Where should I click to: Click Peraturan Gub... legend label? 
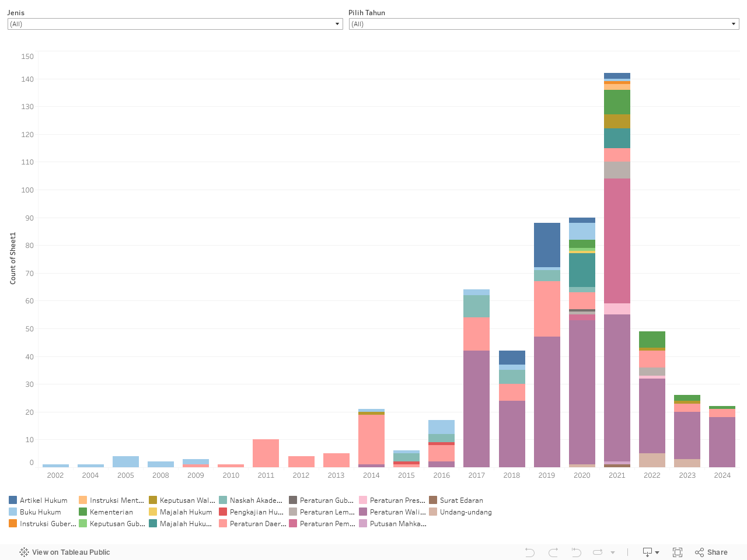[x=327, y=501]
